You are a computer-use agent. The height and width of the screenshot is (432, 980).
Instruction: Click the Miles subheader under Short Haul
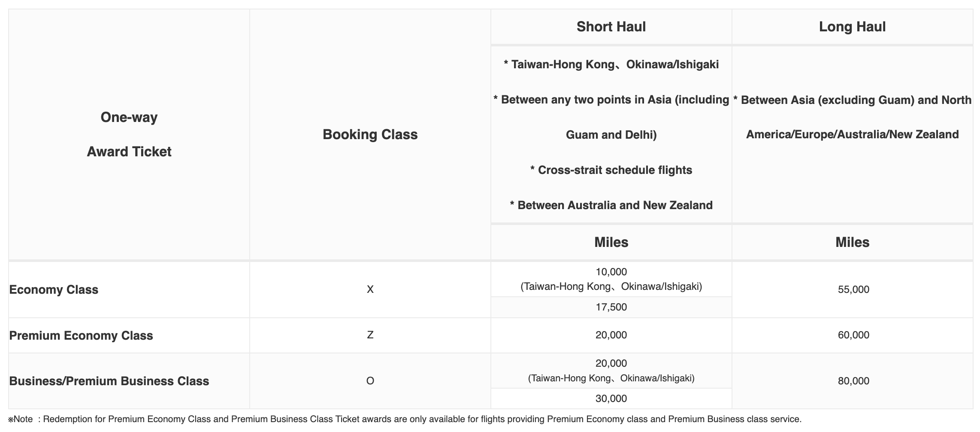611,242
